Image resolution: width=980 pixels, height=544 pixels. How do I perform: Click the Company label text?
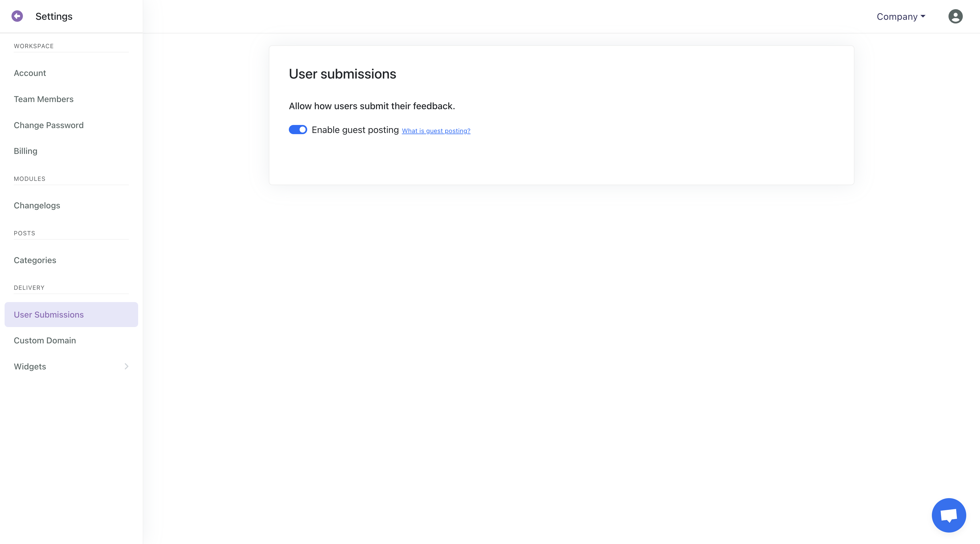click(897, 17)
